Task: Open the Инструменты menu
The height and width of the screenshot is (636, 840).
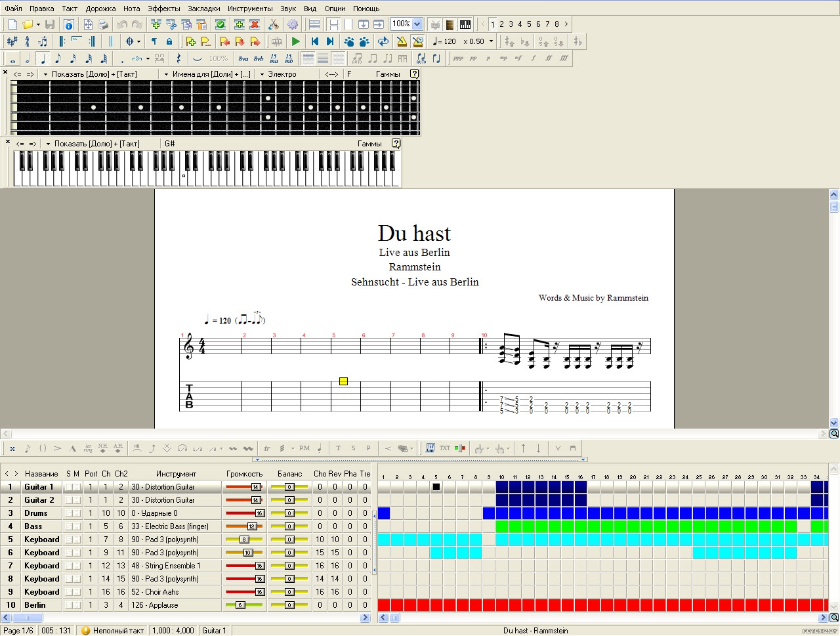Action: coord(250,9)
